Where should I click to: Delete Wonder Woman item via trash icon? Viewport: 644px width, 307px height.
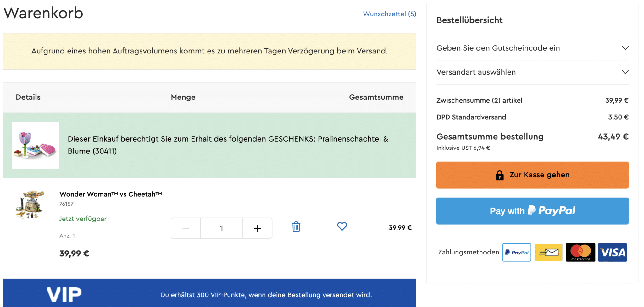pyautogui.click(x=296, y=227)
